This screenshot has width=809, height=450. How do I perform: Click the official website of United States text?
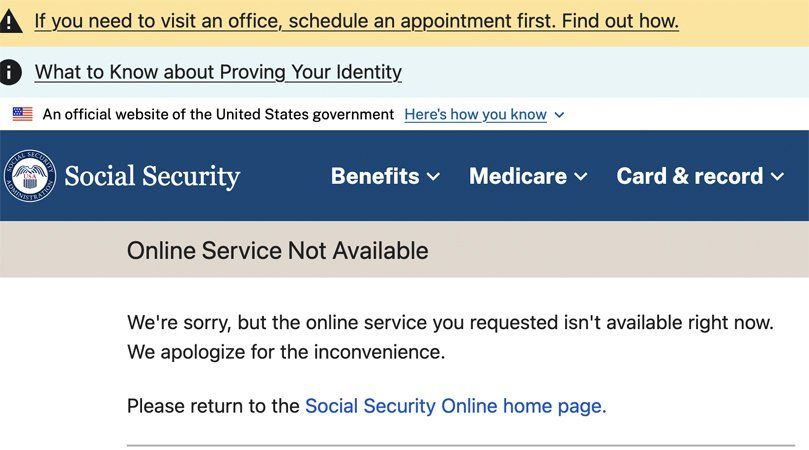(218, 114)
